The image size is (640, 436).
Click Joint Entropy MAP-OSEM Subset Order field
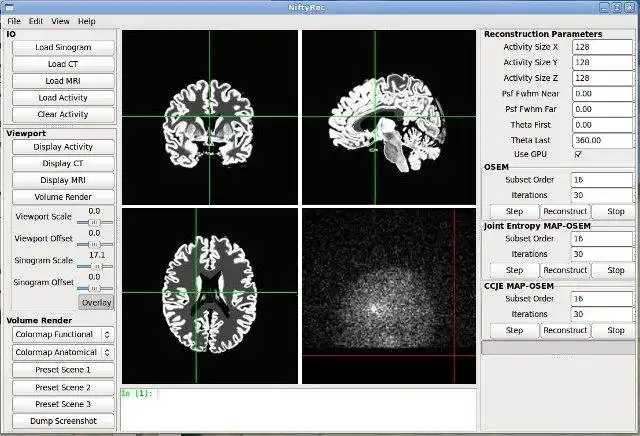602,238
